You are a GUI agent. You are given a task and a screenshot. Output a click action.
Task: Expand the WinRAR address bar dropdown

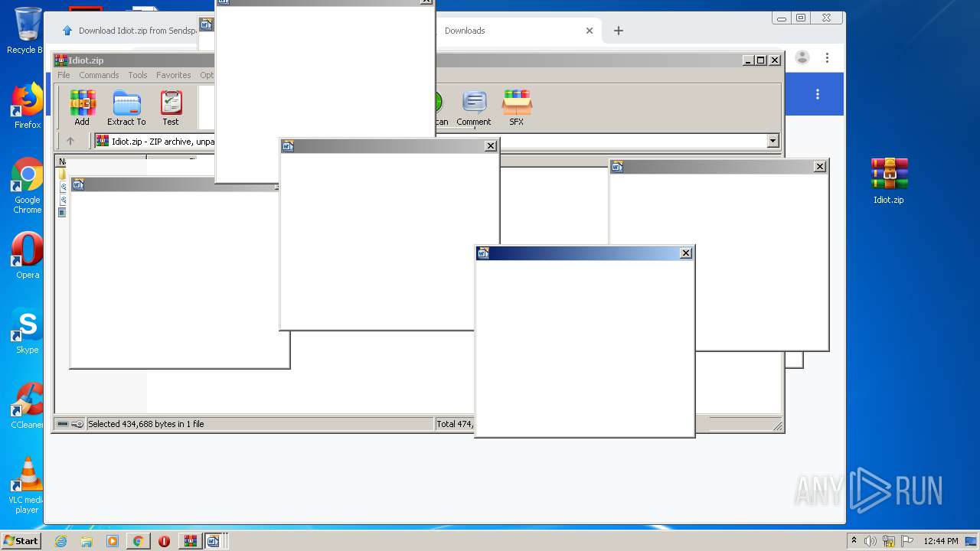(x=773, y=141)
